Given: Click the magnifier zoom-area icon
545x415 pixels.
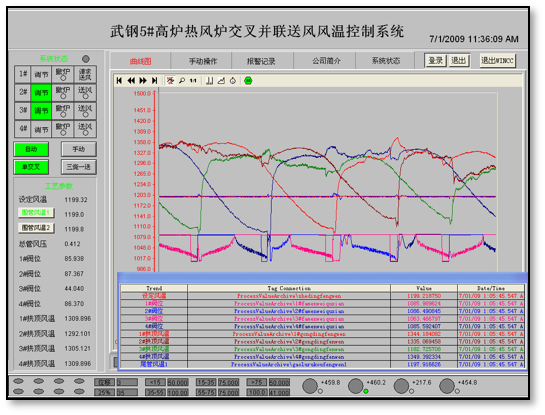Looking at the screenshot, I should [x=182, y=81].
